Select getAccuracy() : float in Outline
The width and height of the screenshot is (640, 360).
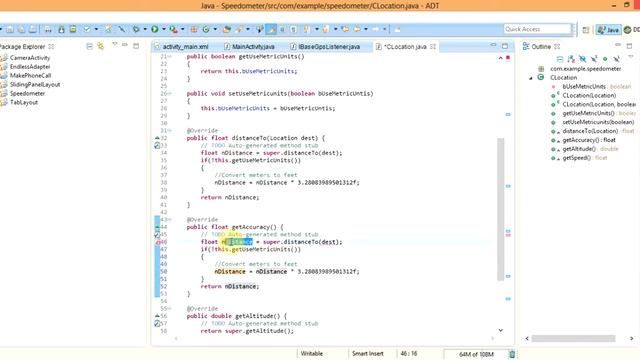(589, 140)
